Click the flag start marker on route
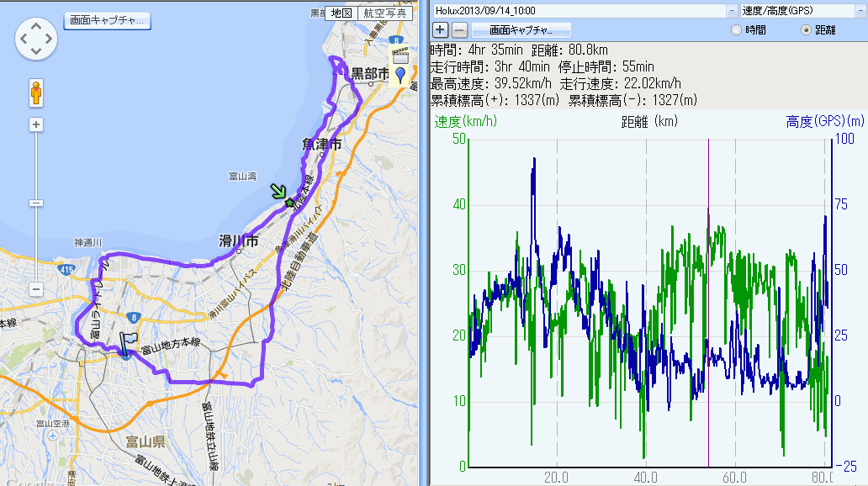This screenshot has height=486, width=868. click(x=129, y=344)
